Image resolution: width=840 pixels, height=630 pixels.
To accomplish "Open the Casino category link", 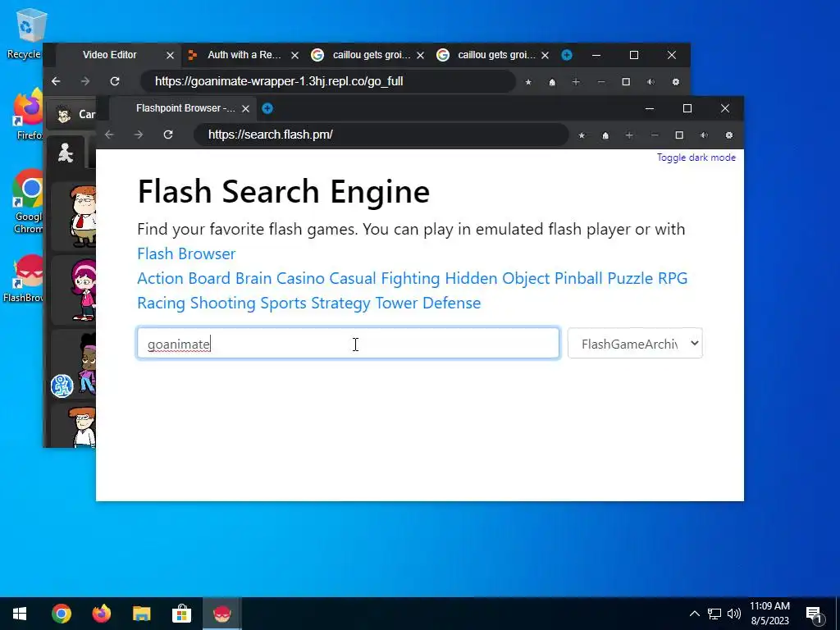I will tap(300, 279).
